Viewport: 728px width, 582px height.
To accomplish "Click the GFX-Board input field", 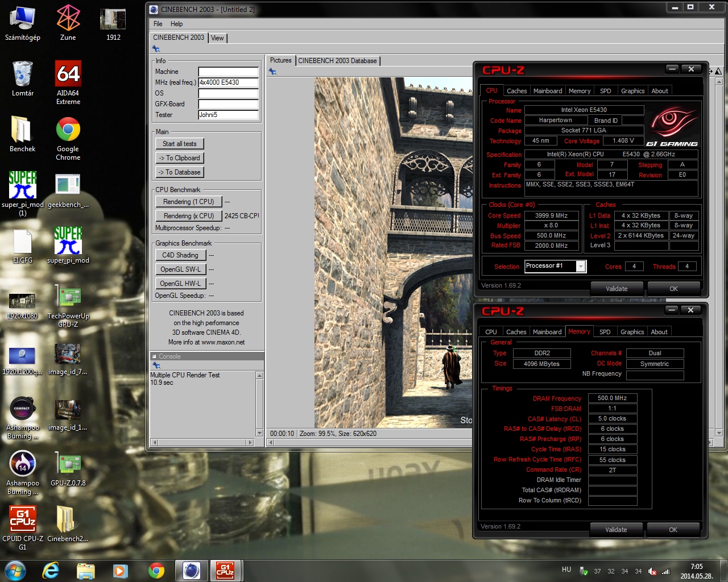I will (228, 104).
